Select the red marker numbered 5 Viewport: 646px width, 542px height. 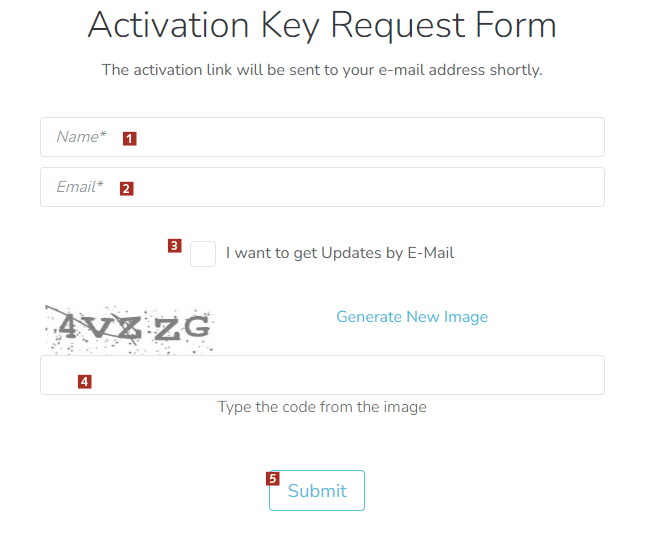[x=273, y=479]
